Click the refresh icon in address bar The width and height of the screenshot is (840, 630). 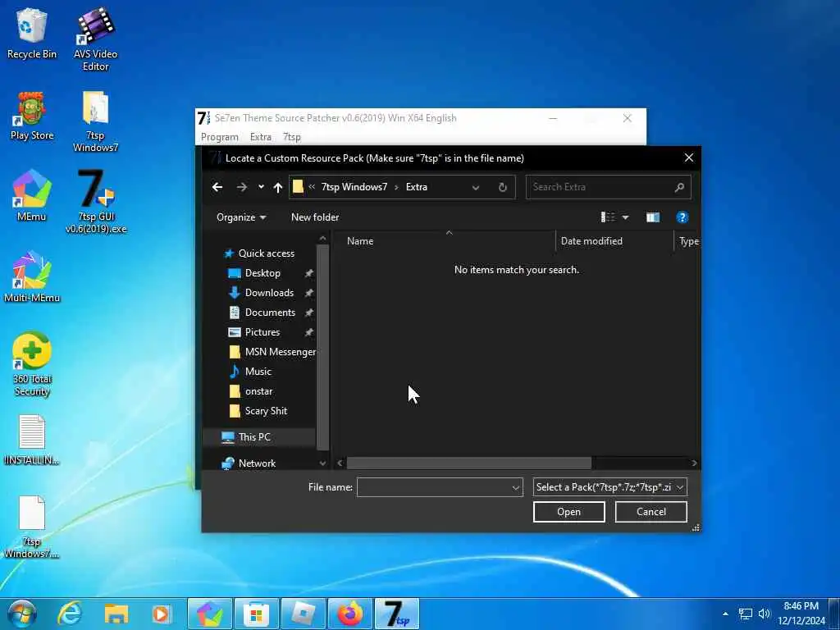[x=503, y=187]
